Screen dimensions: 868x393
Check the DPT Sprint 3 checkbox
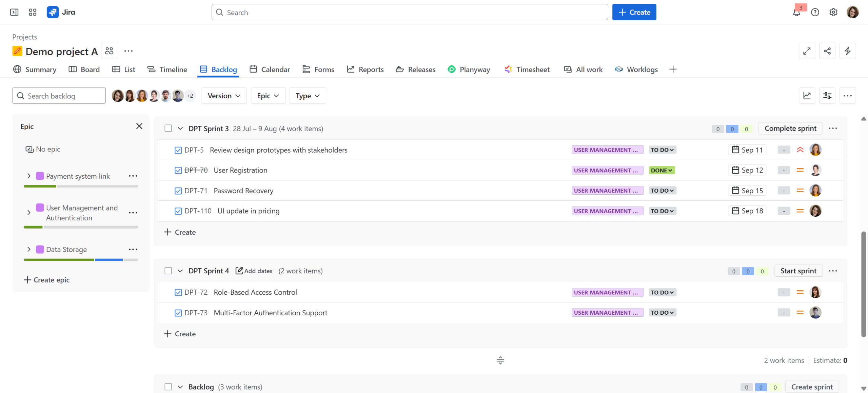168,128
